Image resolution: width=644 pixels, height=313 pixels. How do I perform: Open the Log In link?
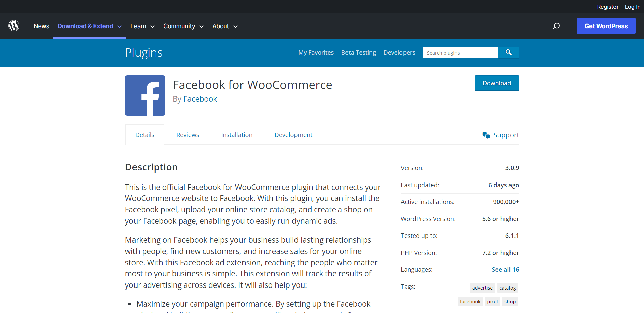tap(632, 7)
